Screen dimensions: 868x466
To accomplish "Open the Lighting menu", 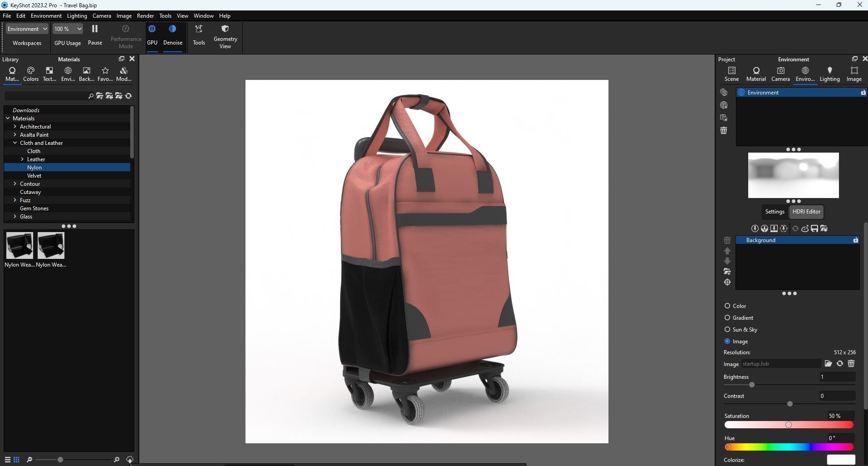I will coord(77,15).
